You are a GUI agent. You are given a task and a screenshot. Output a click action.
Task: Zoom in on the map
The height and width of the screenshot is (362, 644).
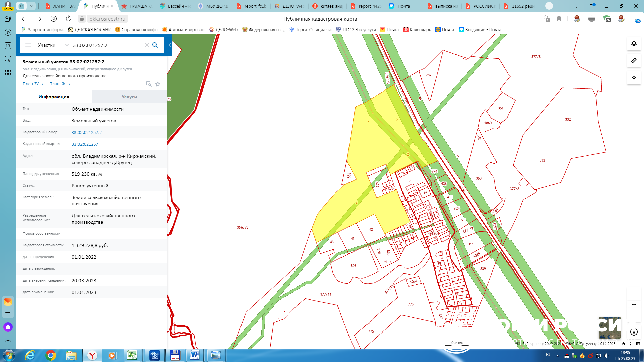pos(634,294)
